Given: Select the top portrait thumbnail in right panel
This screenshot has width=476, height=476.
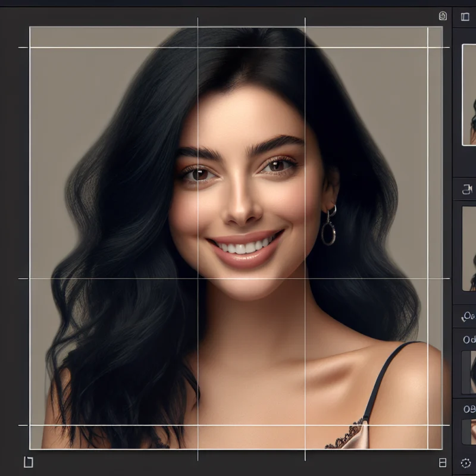Looking at the screenshot, I should tap(469, 94).
